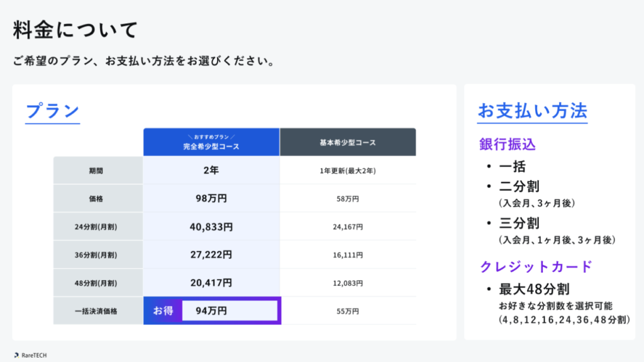Select the 48分割(月割) row label
This screenshot has height=362, width=644.
click(98, 283)
